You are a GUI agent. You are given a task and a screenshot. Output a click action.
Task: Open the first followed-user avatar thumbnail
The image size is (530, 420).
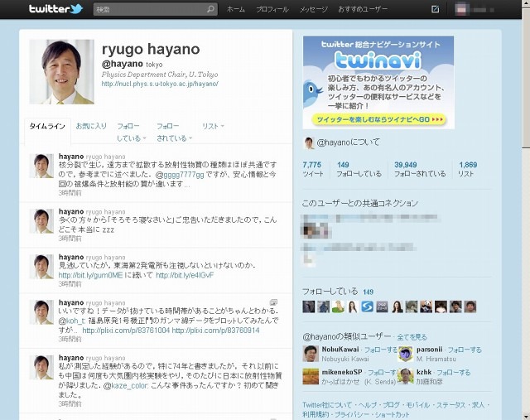click(309, 307)
